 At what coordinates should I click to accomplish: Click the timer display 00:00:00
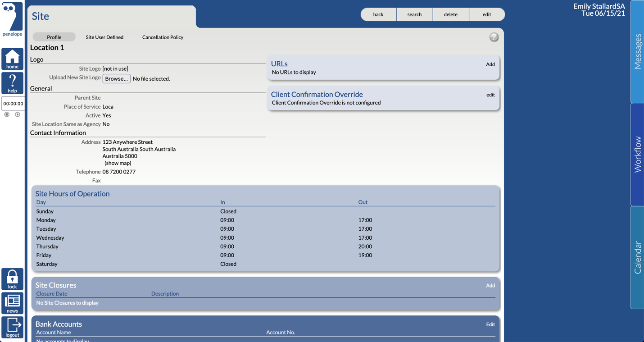tap(13, 103)
